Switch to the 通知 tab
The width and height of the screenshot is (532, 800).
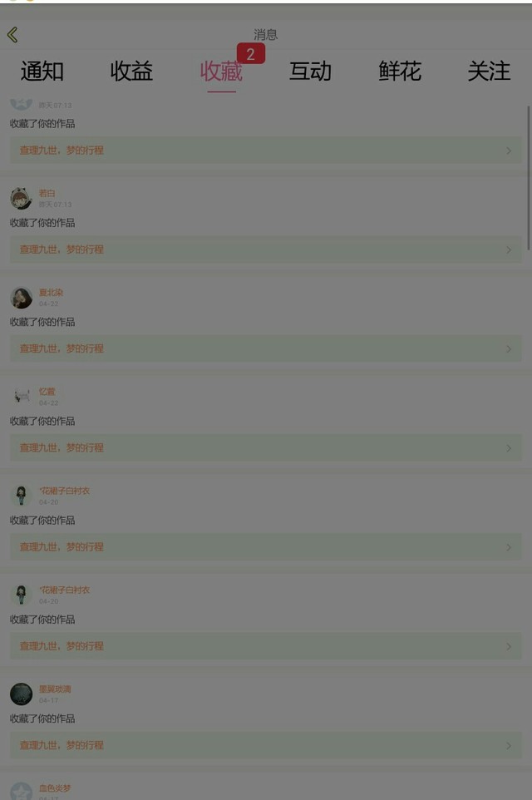(x=42, y=71)
